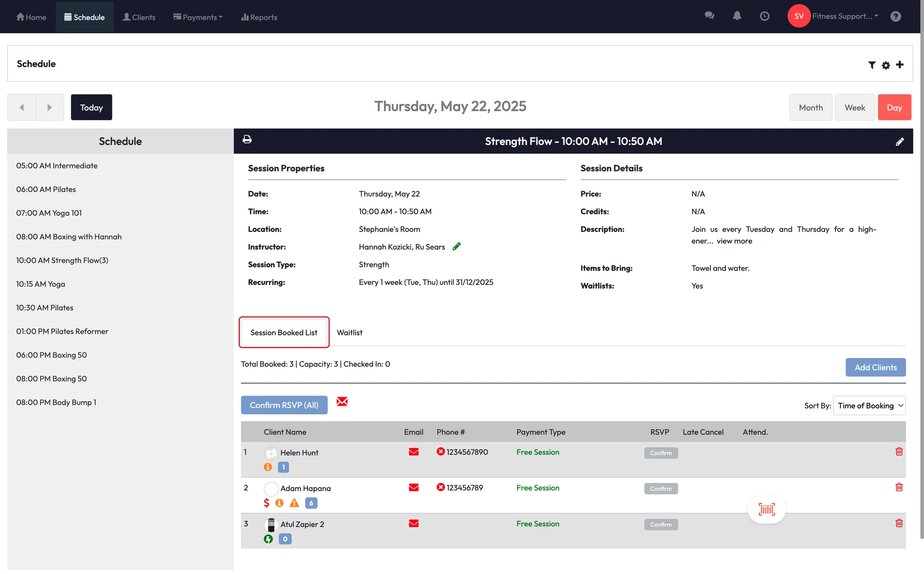The width and height of the screenshot is (924, 574).
Task: Open the Sort By dropdown
Action: pyautogui.click(x=869, y=405)
